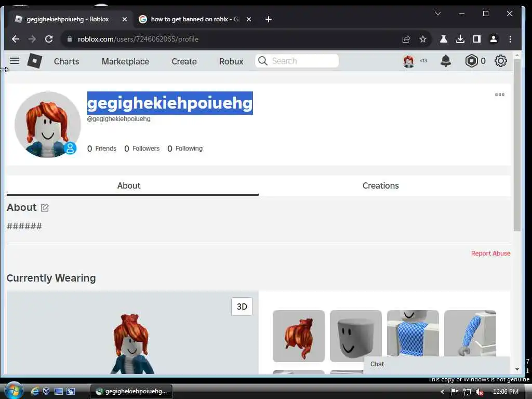Open the tab search chevron
532x399 pixels.
point(437,14)
